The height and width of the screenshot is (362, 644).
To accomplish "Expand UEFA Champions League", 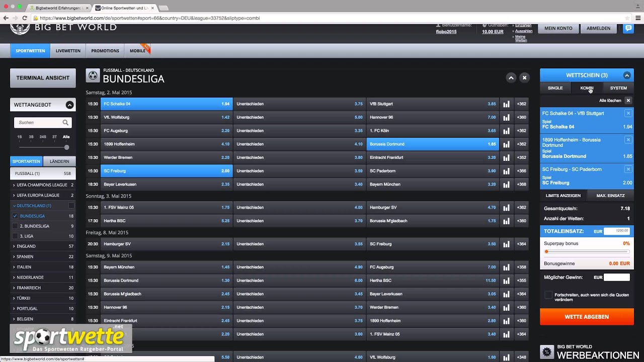I will pyautogui.click(x=43, y=185).
